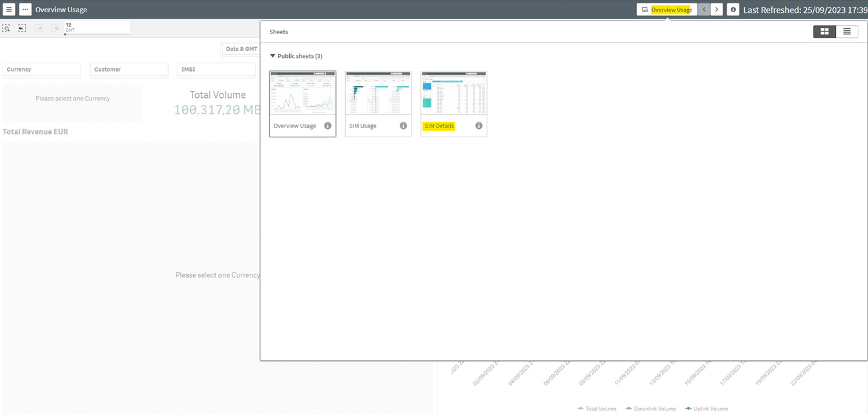This screenshot has width=868, height=415.
Task: Open the IMSI filter pane
Action: coord(216,70)
